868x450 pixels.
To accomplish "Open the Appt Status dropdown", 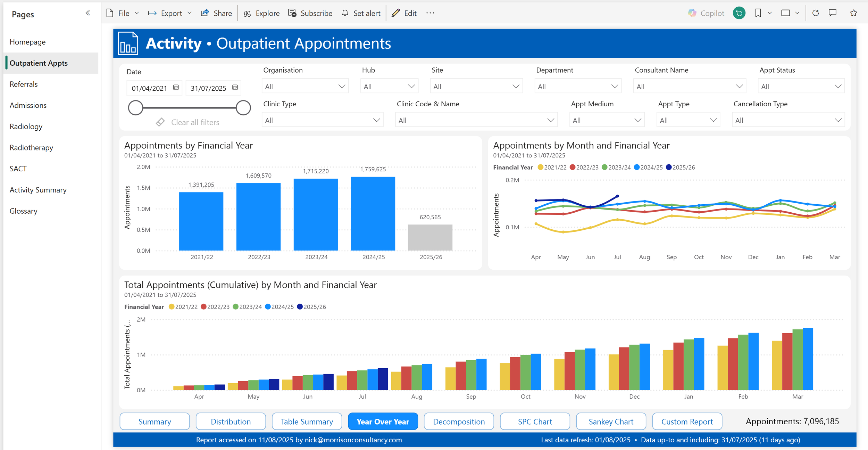I will [x=801, y=87].
